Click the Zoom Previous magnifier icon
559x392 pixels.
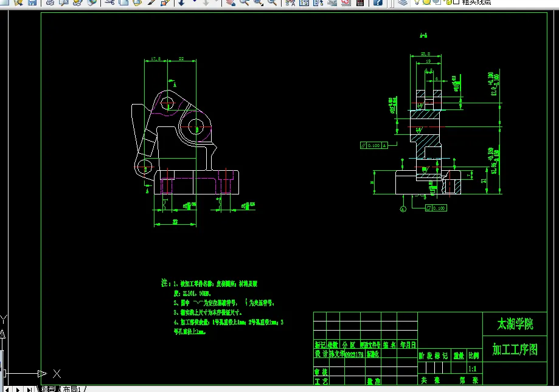coord(272,2)
